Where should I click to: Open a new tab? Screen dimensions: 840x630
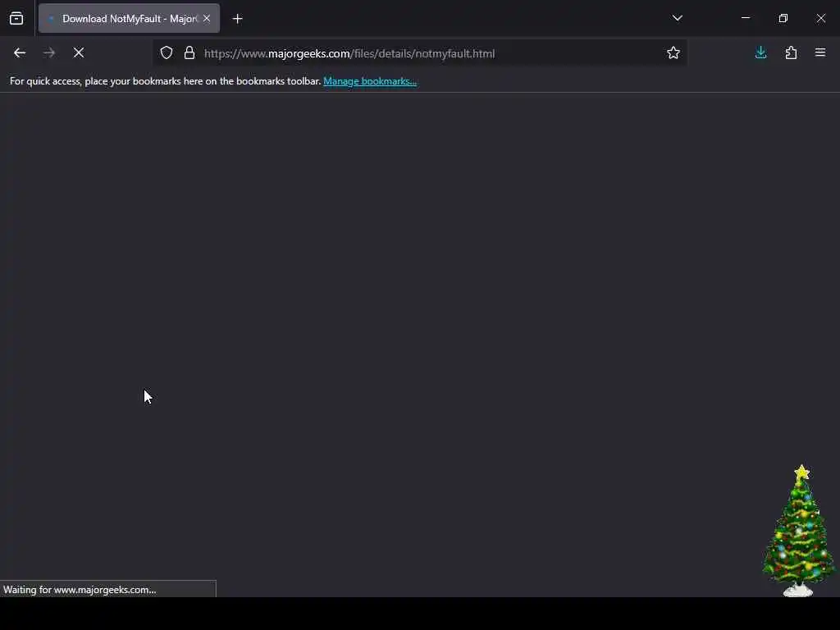(238, 19)
